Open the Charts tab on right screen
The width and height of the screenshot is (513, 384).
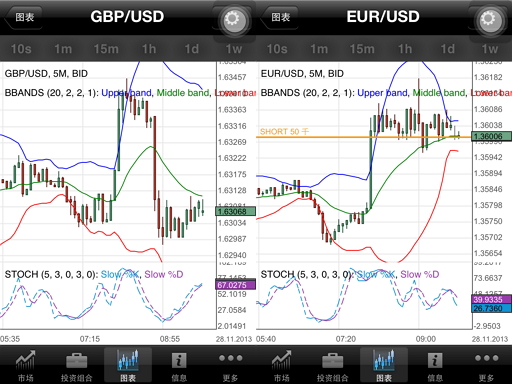(x=384, y=365)
